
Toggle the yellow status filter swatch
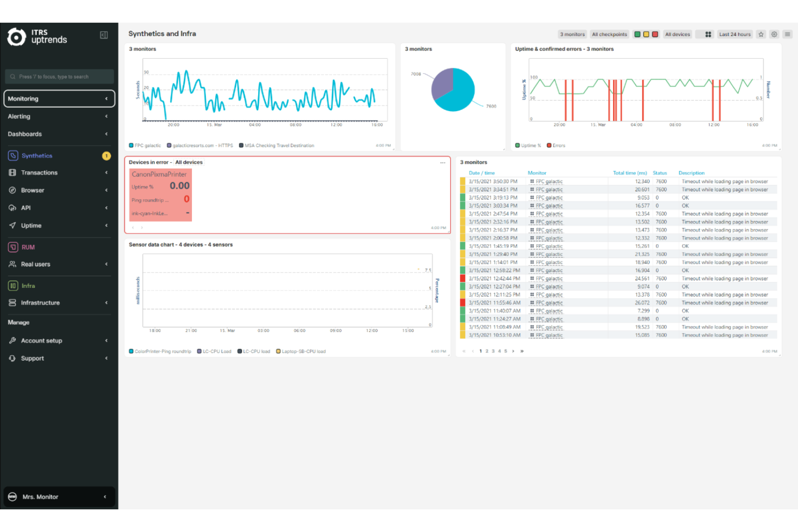click(646, 34)
